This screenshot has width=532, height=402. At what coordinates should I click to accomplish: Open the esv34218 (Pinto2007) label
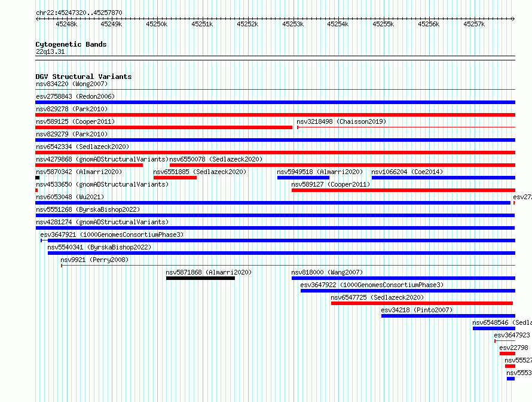coord(417,310)
